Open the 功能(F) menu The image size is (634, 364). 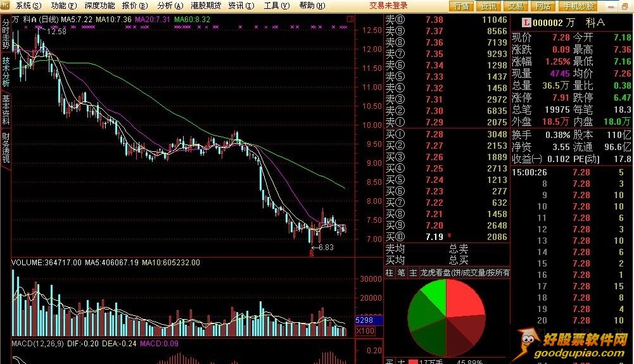pyautogui.click(x=64, y=6)
